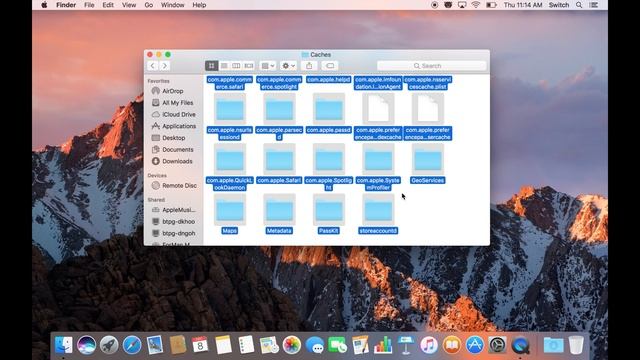Select com.apple.preferencepa...sercache file icon
The width and height of the screenshot is (640, 360).
tap(428, 109)
